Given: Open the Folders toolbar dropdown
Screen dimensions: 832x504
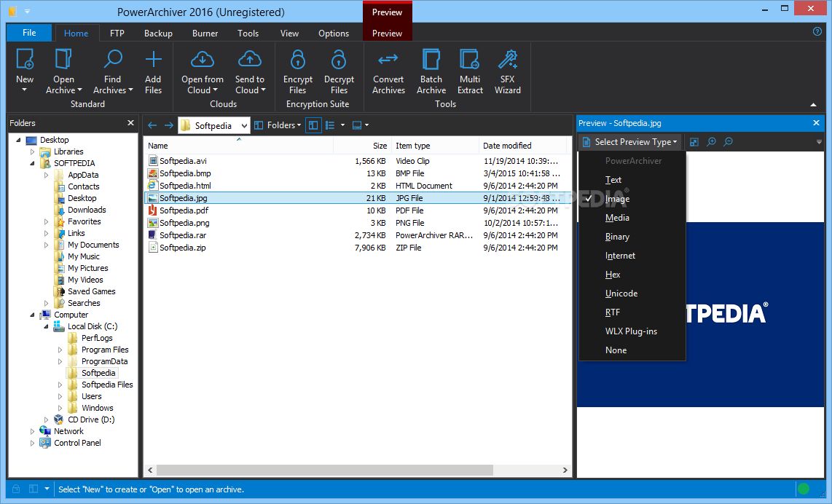Looking at the screenshot, I should tap(278, 125).
